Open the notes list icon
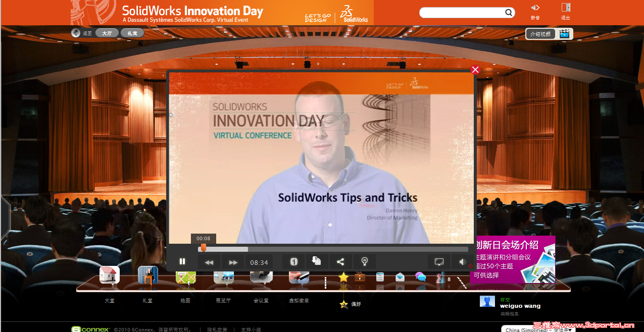 pyautogui.click(x=380, y=276)
